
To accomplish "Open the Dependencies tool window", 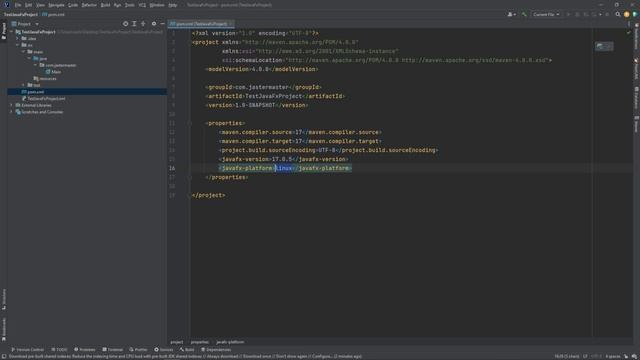I will 216,350.
